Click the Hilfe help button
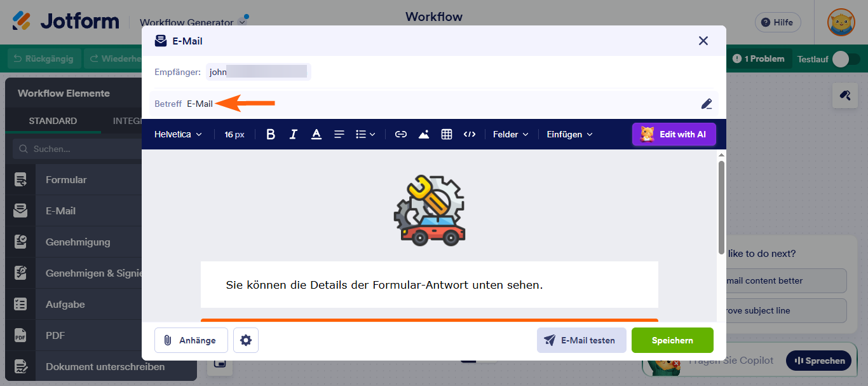This screenshot has width=868, height=386. coord(778,22)
